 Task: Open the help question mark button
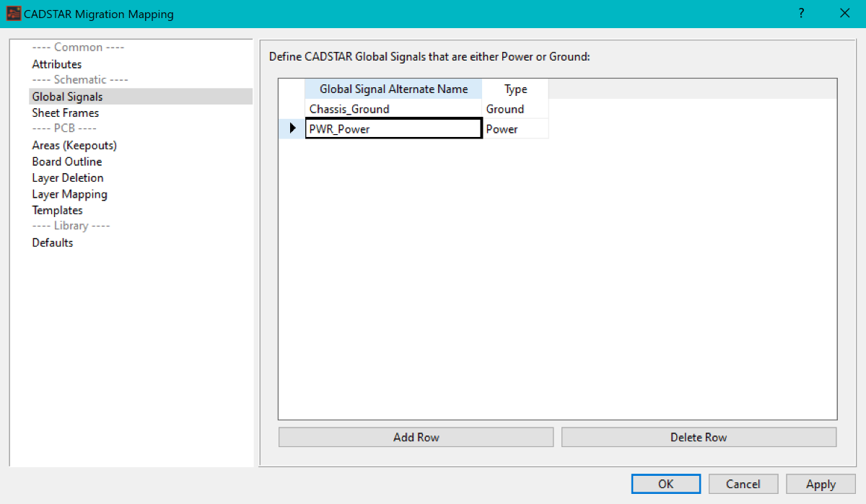click(801, 14)
